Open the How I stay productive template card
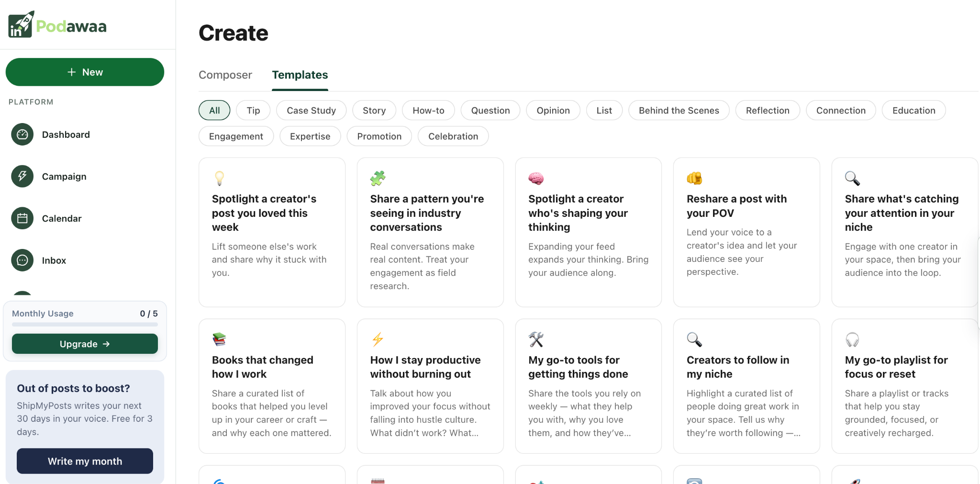This screenshot has width=980, height=484. point(430,386)
